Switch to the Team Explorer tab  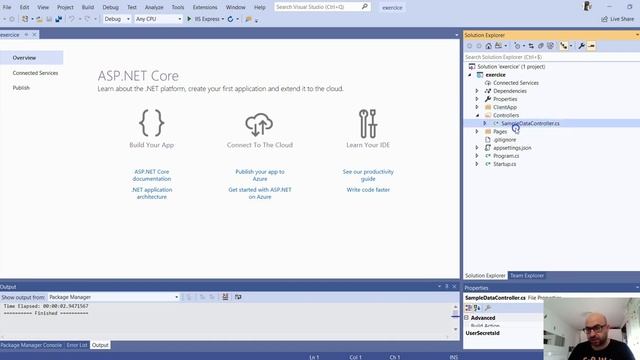(x=527, y=276)
